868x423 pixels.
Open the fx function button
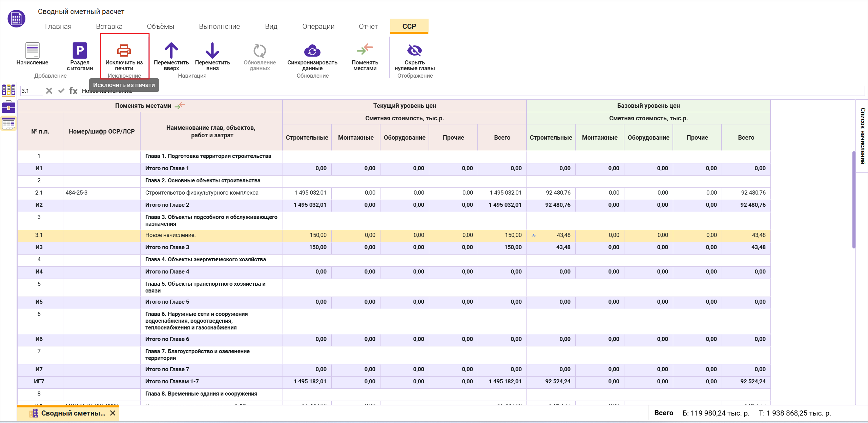point(73,91)
